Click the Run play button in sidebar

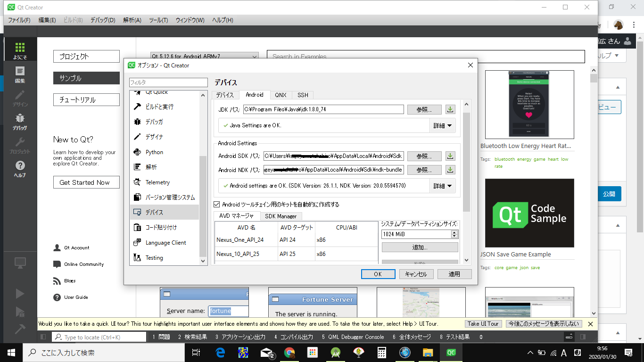[20, 294]
